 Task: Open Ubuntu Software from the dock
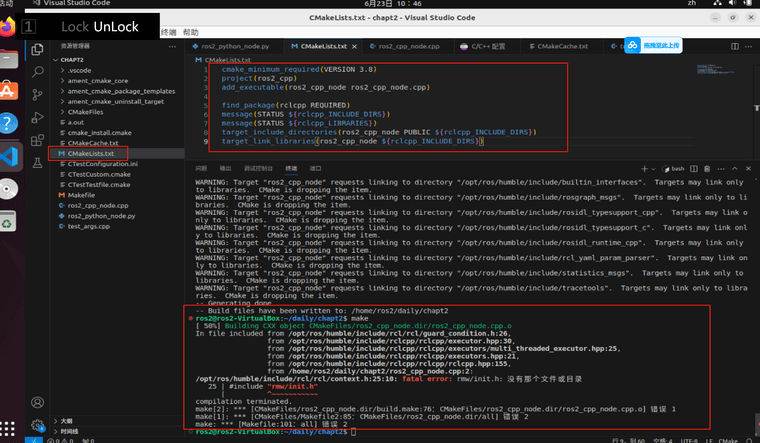click(x=8, y=91)
